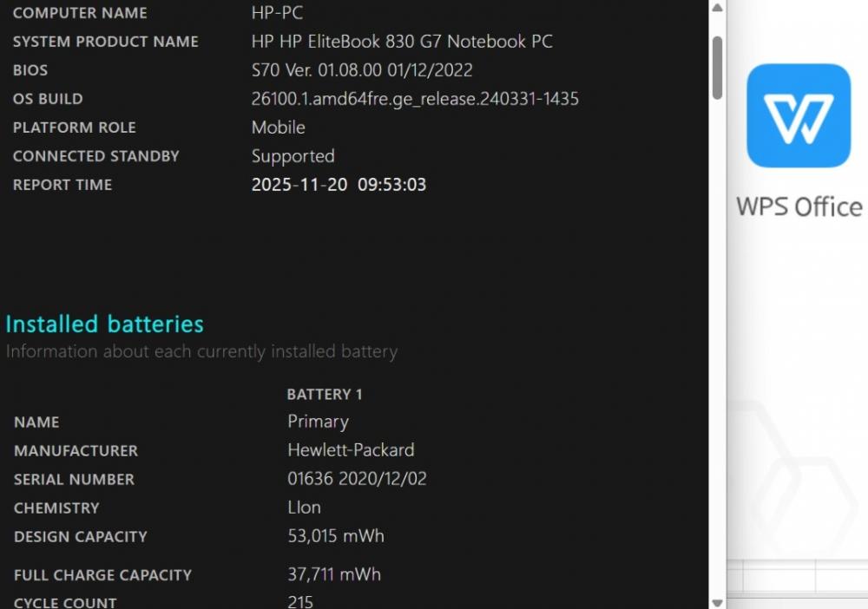Select manufacturer value 'Hewlett-Packard'
The height and width of the screenshot is (609, 868).
pos(351,450)
